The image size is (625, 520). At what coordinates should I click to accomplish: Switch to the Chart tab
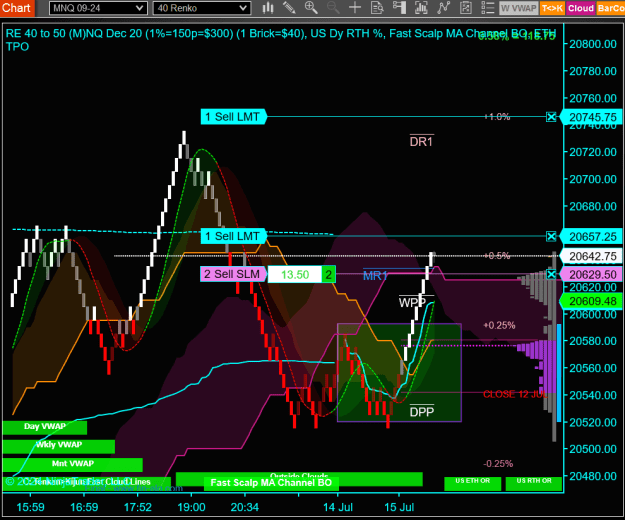click(17, 8)
